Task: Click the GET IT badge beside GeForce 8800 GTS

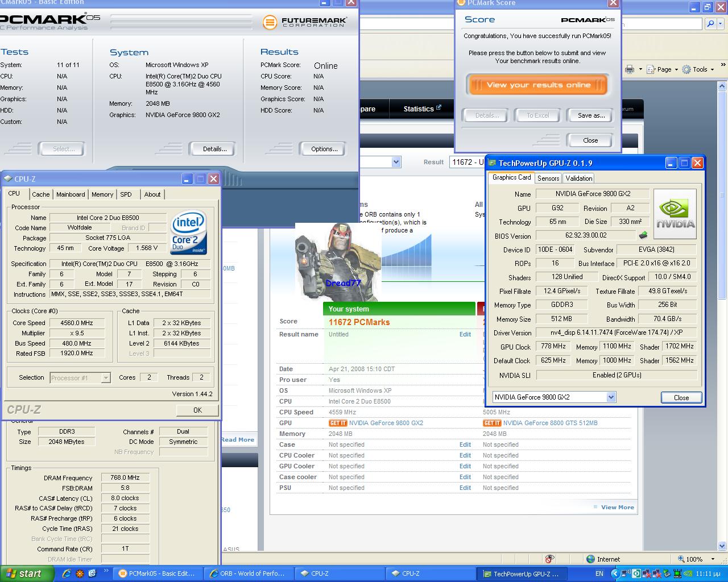Action: pos(492,423)
